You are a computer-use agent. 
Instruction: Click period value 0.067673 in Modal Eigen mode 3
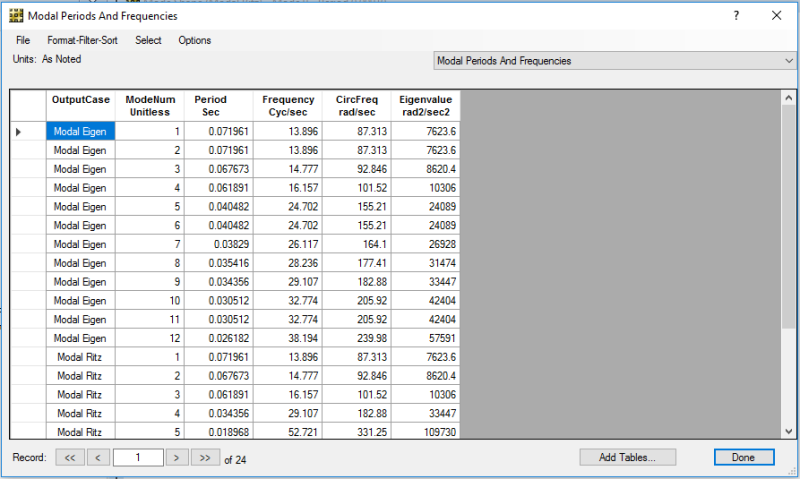click(x=219, y=169)
